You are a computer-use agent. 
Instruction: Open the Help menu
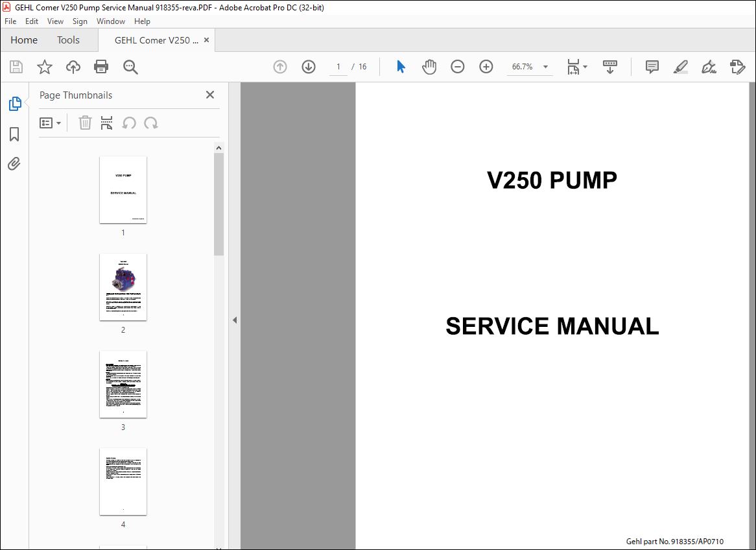point(142,21)
